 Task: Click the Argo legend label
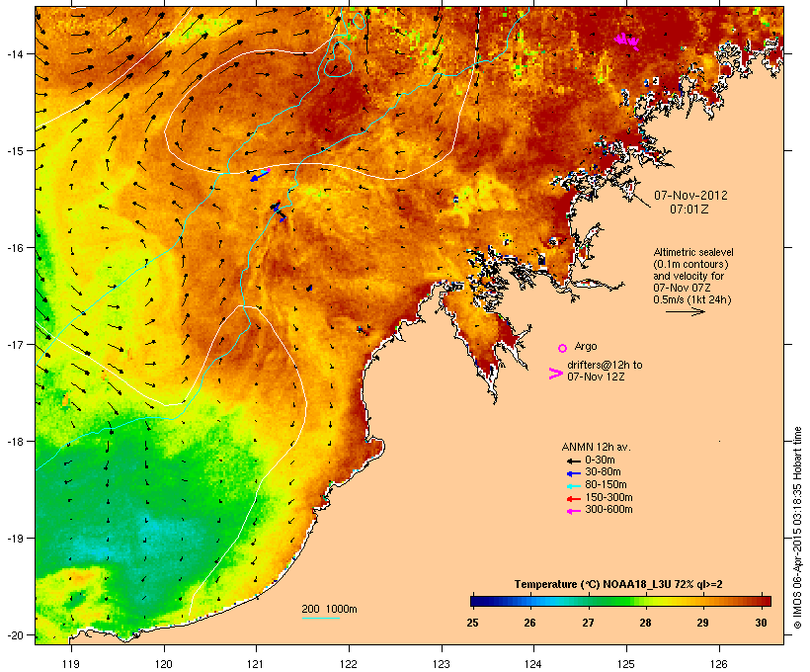coord(586,346)
